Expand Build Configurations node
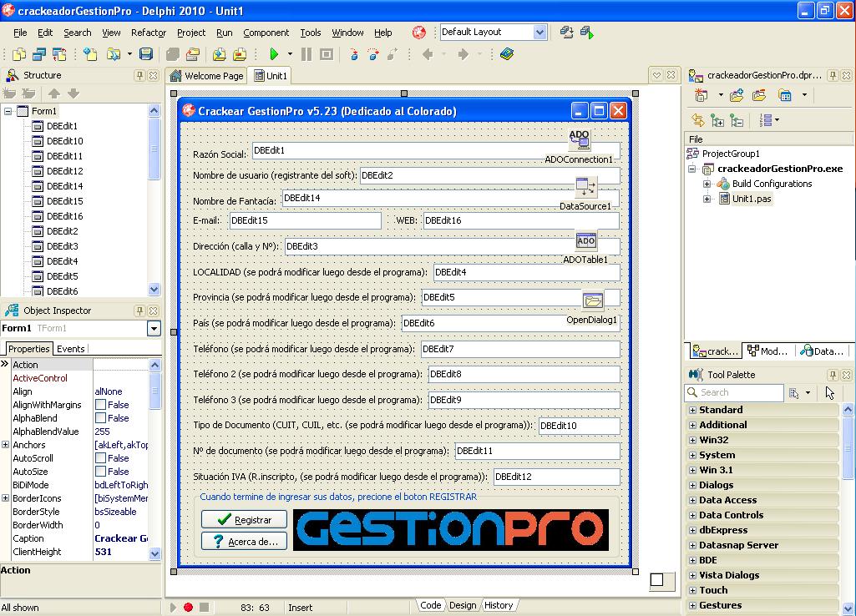This screenshot has height=616, width=856. pyautogui.click(x=707, y=184)
